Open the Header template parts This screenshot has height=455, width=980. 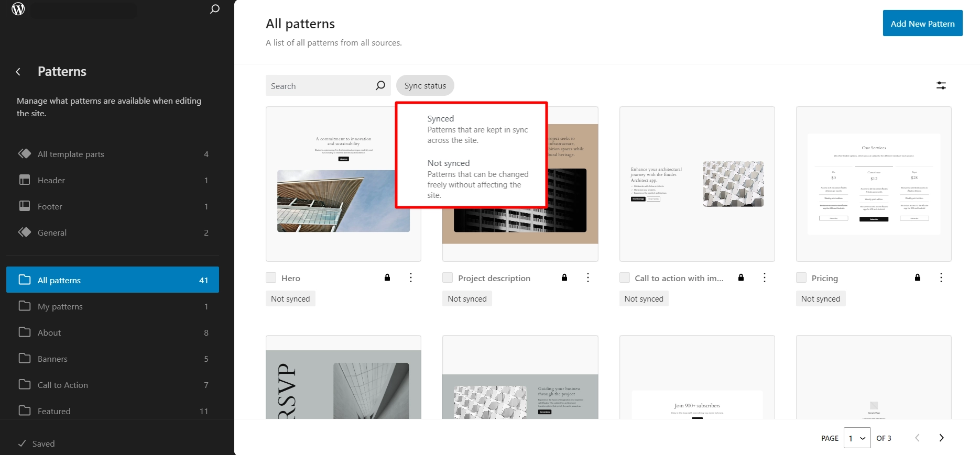[113, 180]
